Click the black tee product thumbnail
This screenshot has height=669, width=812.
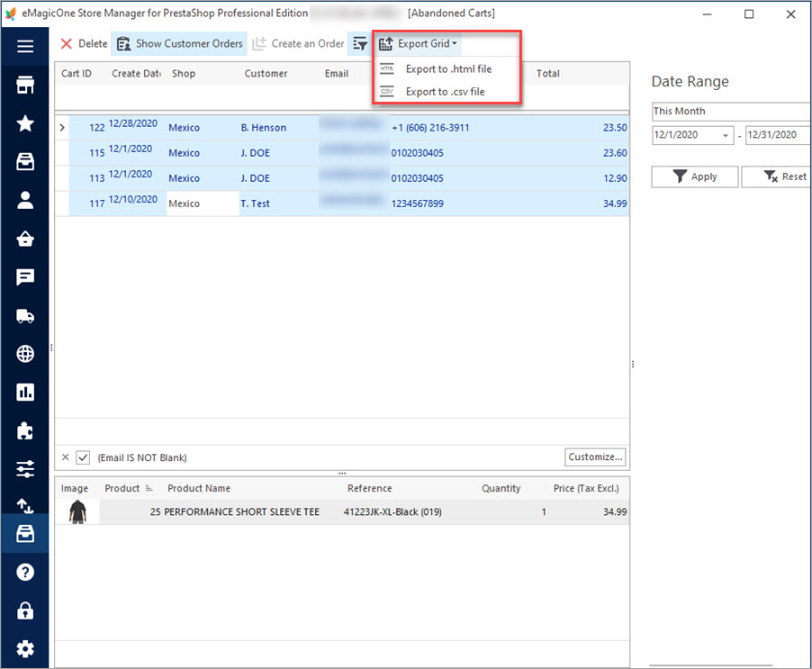(x=77, y=512)
